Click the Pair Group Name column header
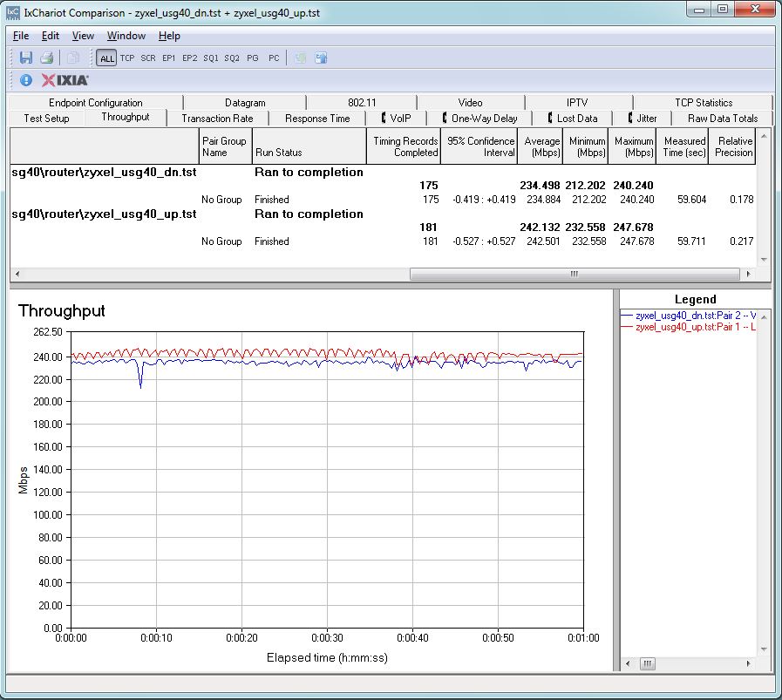This screenshot has width=782, height=700. pyautogui.click(x=226, y=146)
